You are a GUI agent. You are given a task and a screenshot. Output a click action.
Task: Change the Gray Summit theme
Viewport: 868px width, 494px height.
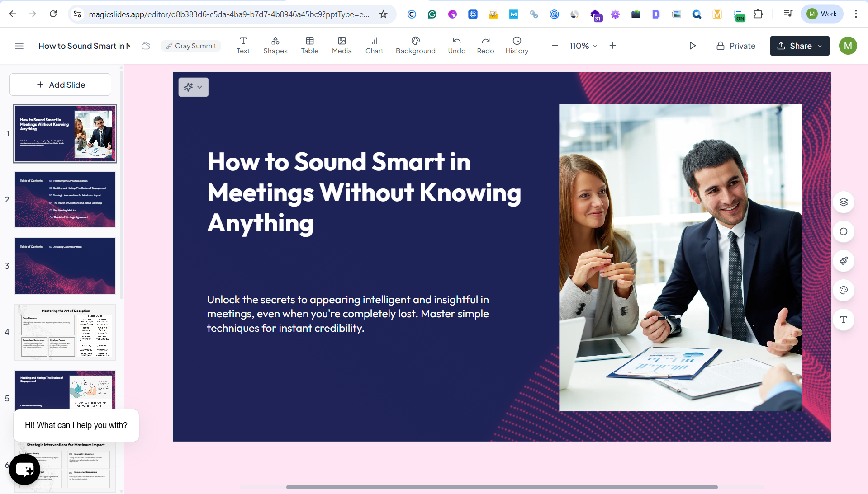(x=191, y=46)
